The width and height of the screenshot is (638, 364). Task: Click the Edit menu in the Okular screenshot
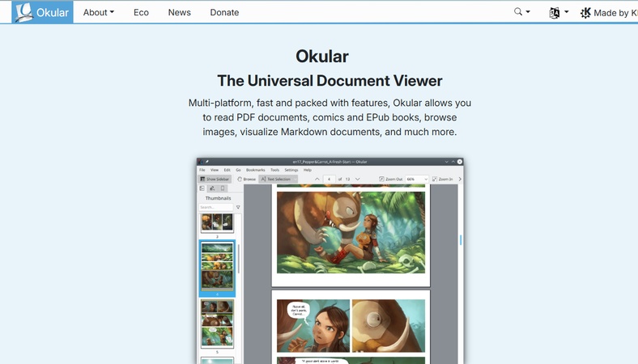[227, 170]
